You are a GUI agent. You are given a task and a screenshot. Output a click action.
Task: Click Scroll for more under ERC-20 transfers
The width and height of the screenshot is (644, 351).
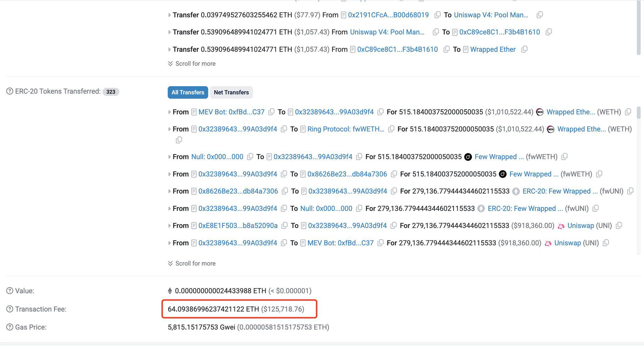click(x=192, y=263)
